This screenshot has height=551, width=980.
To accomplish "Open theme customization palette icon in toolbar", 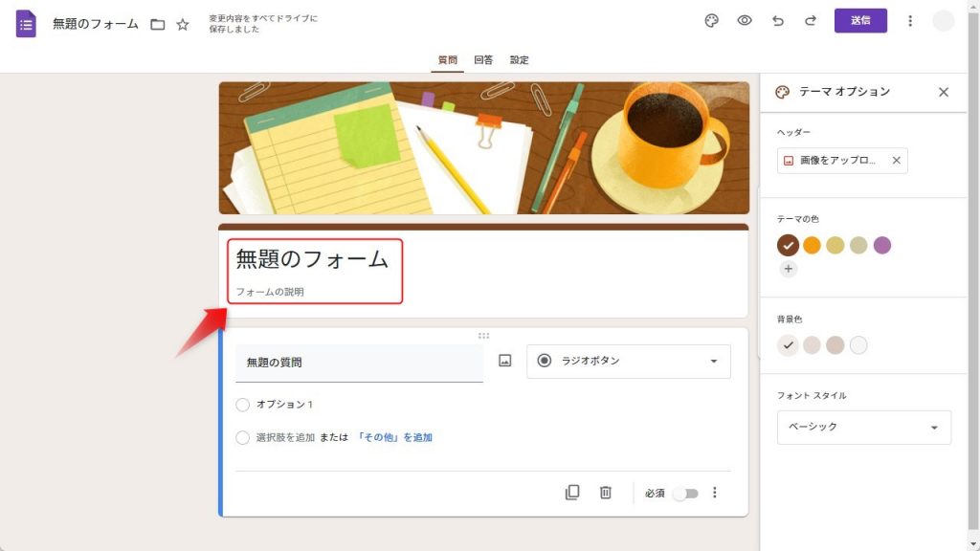I will pos(711,21).
